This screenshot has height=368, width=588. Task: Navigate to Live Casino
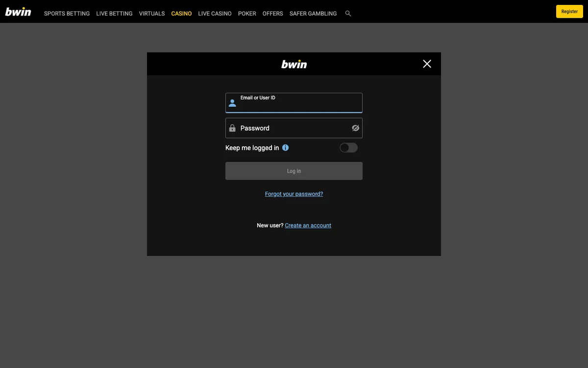coord(215,14)
